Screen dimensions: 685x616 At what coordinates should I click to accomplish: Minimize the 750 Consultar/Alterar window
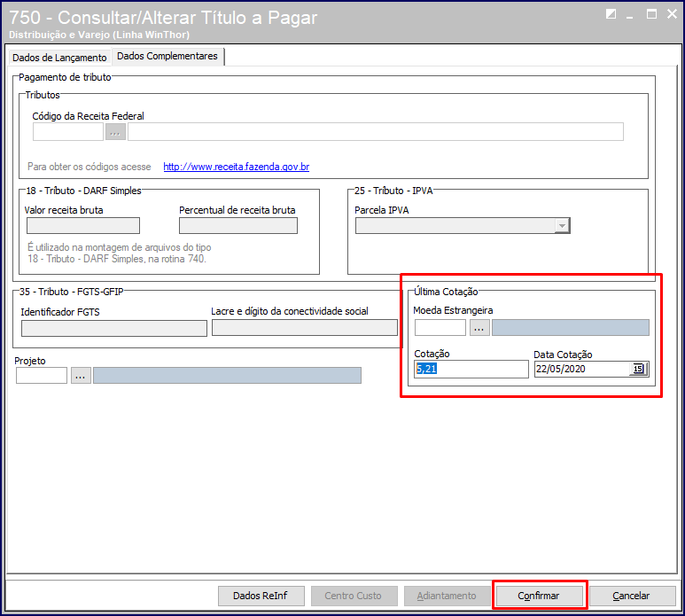coord(629,16)
